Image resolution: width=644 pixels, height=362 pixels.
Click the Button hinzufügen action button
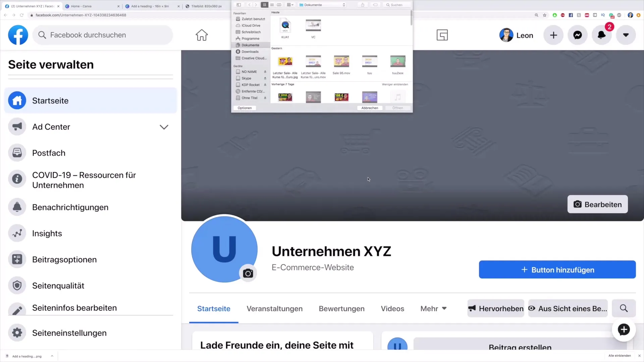pyautogui.click(x=558, y=269)
